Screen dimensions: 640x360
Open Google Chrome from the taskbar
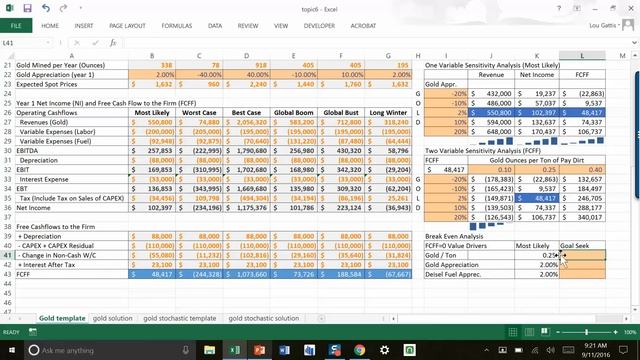(360, 350)
